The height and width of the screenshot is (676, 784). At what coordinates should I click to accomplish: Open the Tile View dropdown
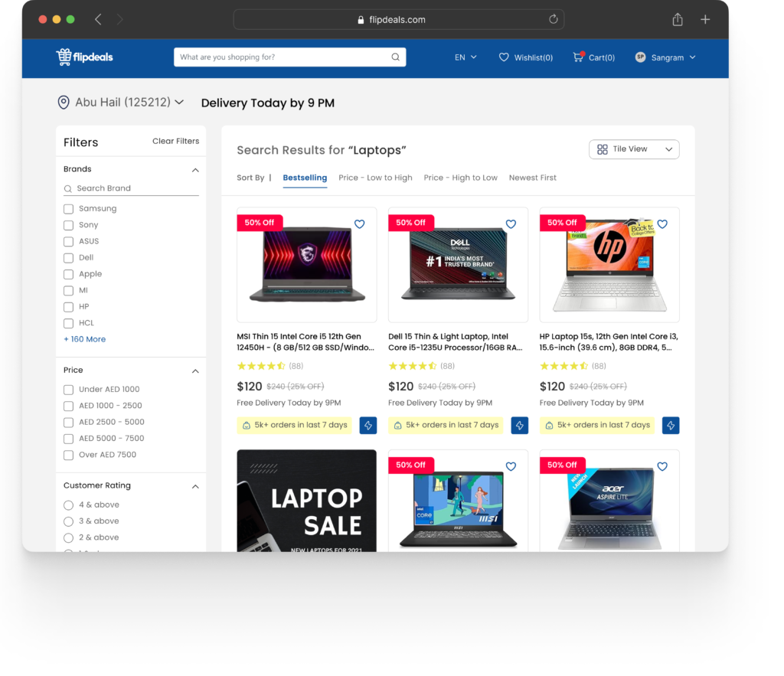[634, 149]
